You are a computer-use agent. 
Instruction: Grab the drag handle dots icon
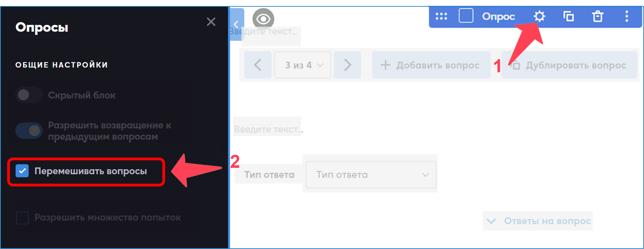coord(441,16)
